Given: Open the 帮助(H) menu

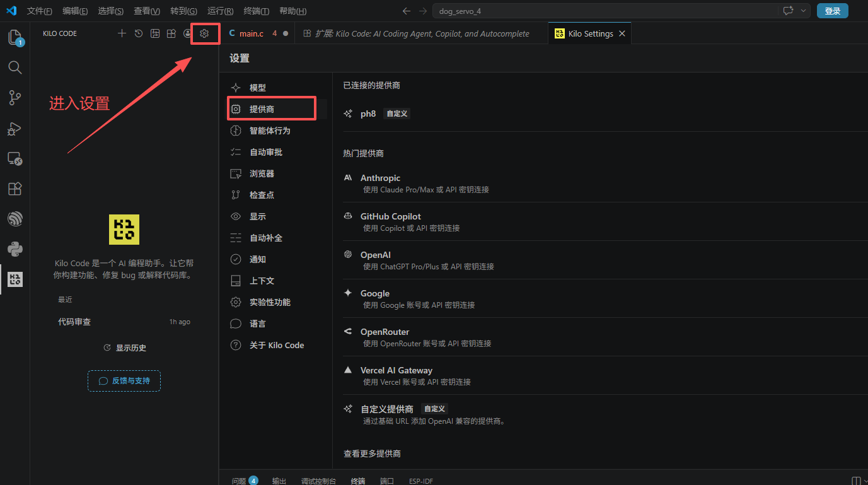Looking at the screenshot, I should pyautogui.click(x=292, y=11).
